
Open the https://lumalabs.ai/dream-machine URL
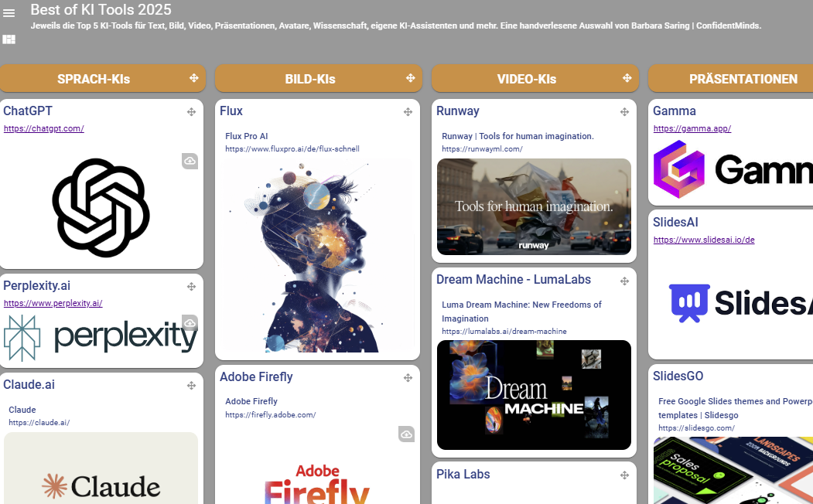[x=504, y=331]
